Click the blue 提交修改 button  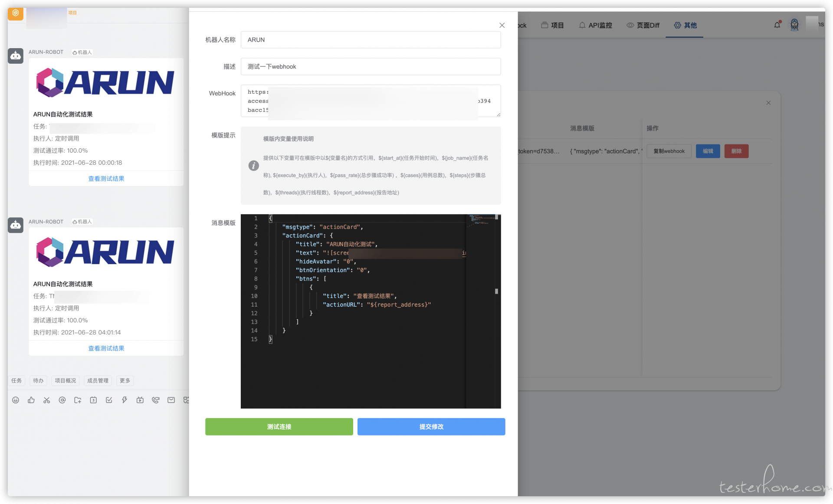point(431,427)
